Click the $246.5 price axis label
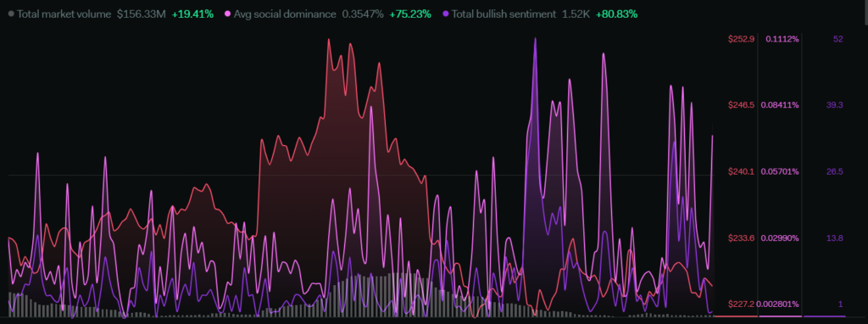The height and width of the screenshot is (324, 868). click(741, 105)
